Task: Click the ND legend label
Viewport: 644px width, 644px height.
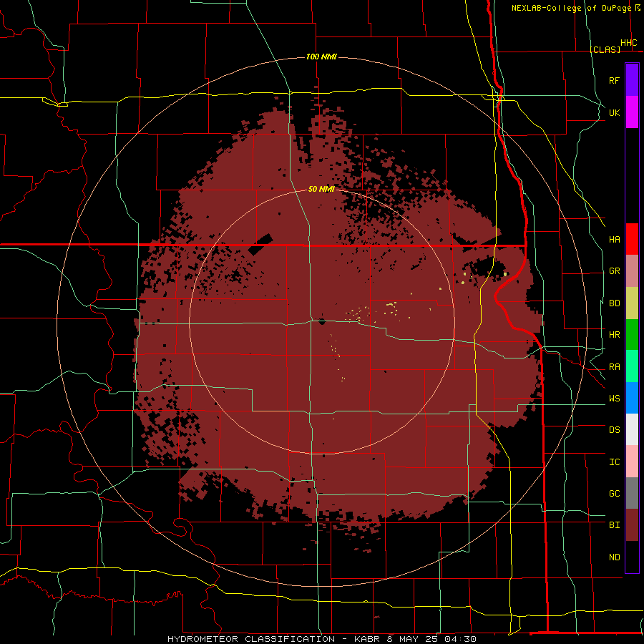Action: 615,557
